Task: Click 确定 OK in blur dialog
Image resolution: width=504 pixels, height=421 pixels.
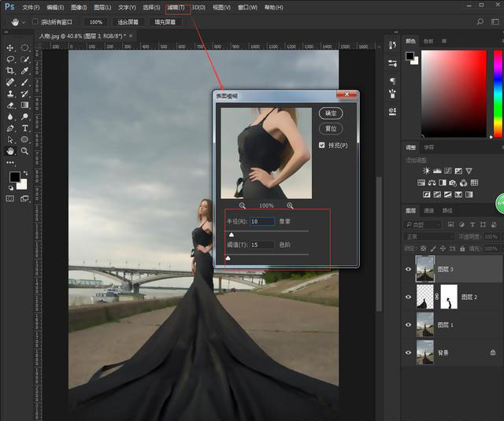Action: (331, 113)
